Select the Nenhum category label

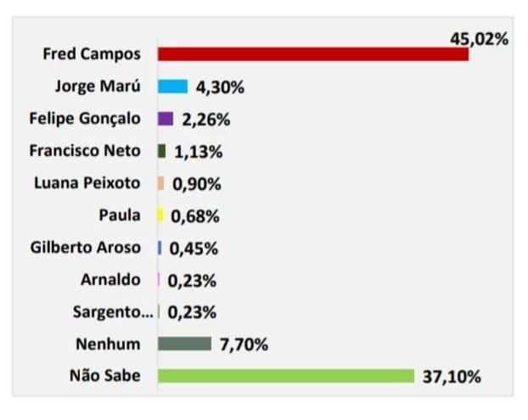tap(107, 344)
